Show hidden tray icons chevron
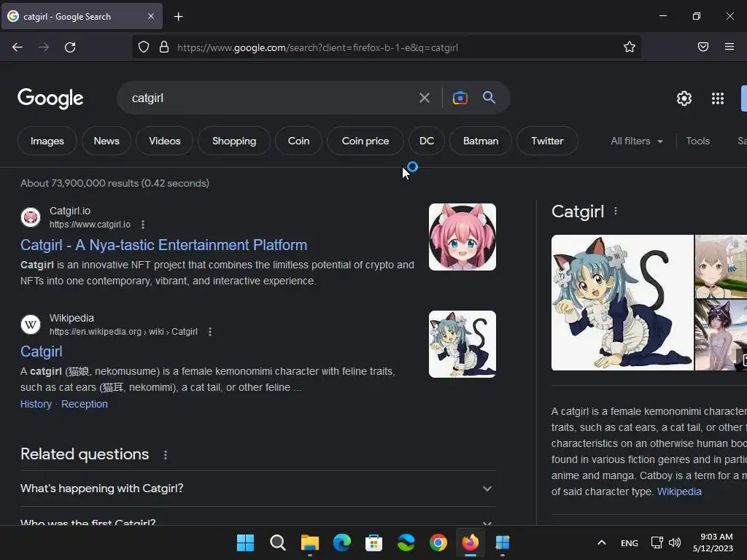Screen dimensions: 747x560 click(x=602, y=542)
